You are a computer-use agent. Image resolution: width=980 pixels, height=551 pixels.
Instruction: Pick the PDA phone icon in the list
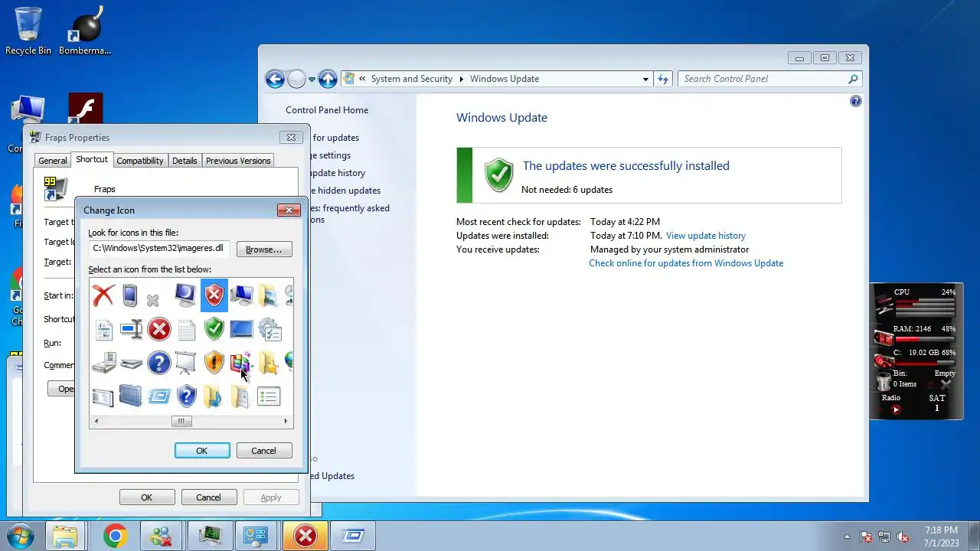pos(130,295)
